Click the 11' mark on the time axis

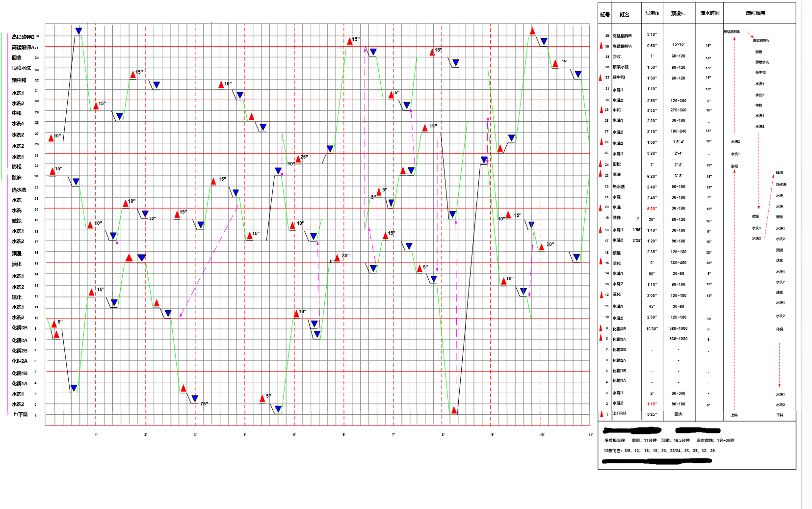590,434
